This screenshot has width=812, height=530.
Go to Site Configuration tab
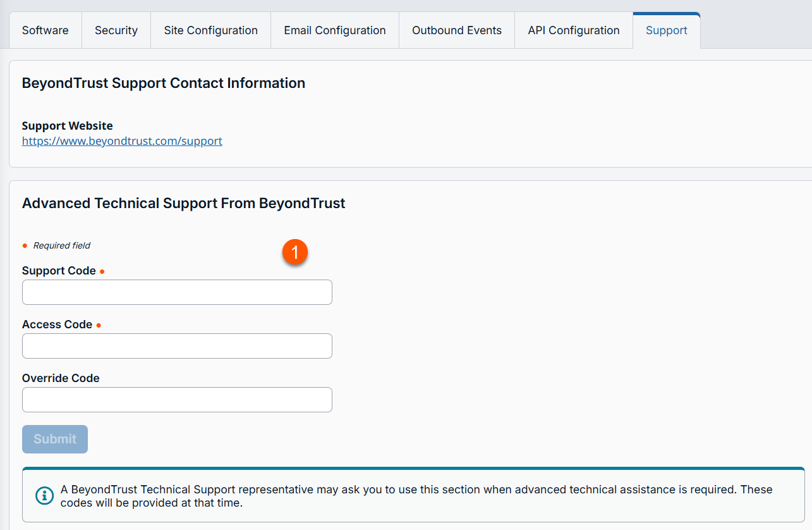(210, 30)
